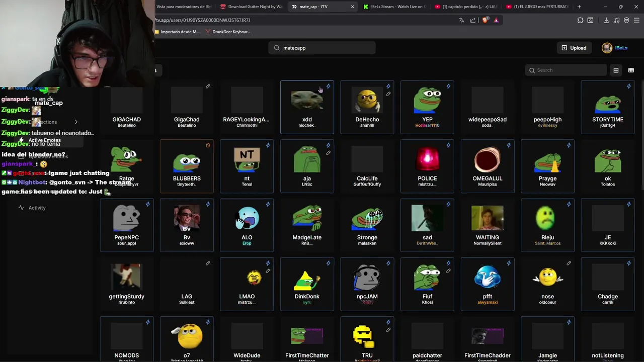Click the top search field containing matecapp
This screenshot has width=644, height=362.
click(x=322, y=48)
